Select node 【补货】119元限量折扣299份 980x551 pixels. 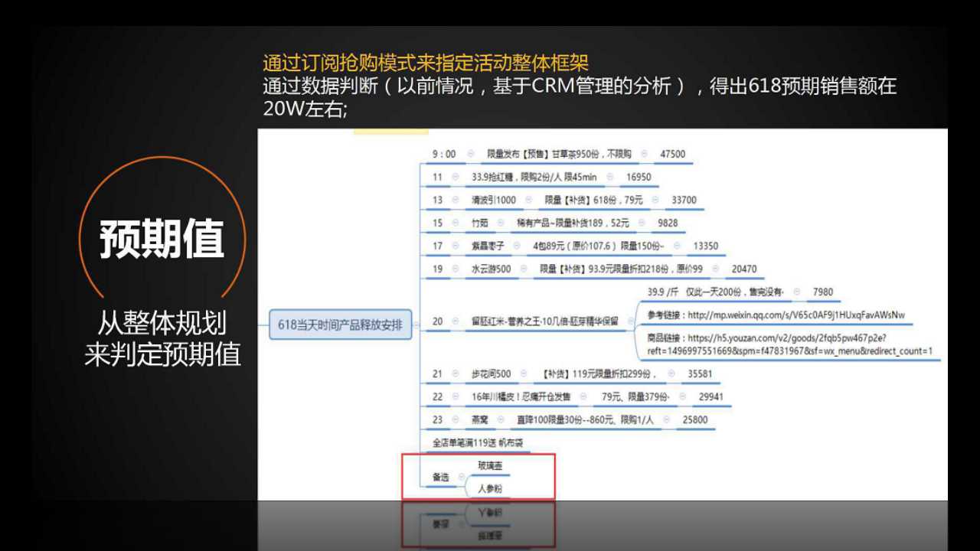600,374
